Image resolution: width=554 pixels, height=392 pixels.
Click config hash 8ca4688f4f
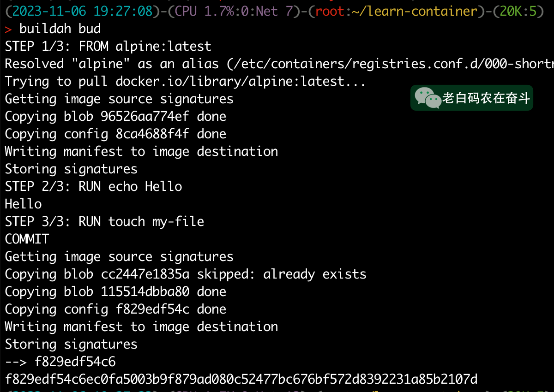152,134
